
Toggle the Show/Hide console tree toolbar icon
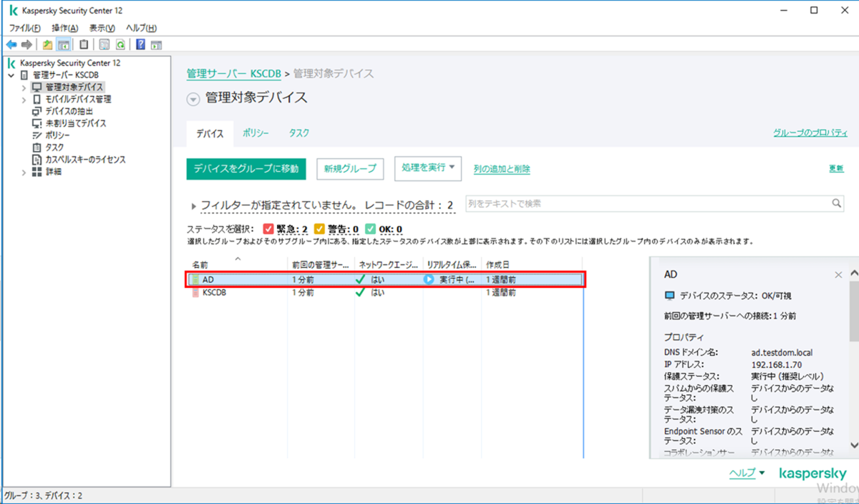[x=64, y=44]
